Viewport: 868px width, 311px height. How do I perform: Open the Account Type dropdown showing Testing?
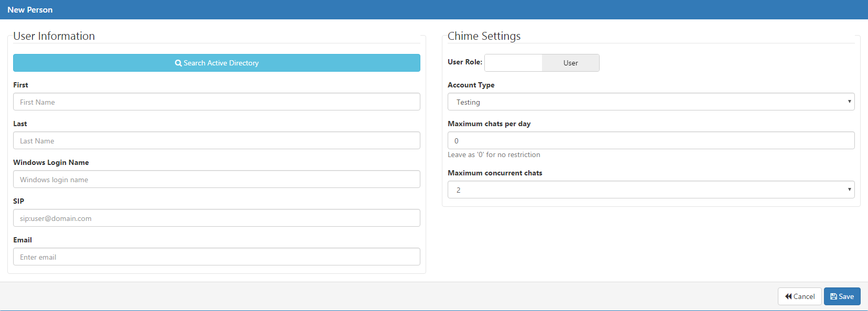click(x=651, y=102)
